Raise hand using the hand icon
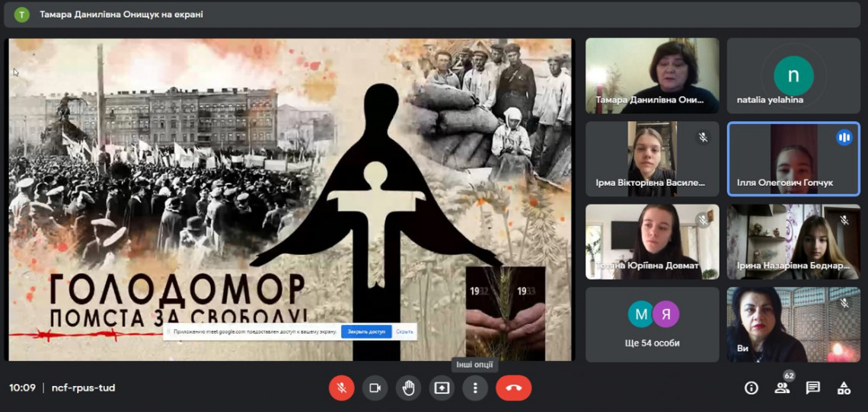Image resolution: width=868 pixels, height=412 pixels. 408,388
